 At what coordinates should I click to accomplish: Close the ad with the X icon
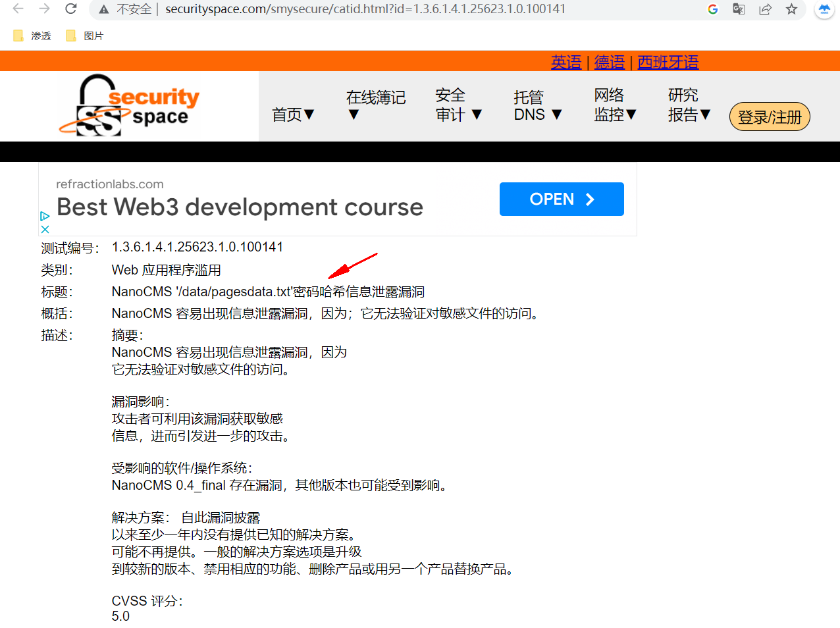click(45, 229)
